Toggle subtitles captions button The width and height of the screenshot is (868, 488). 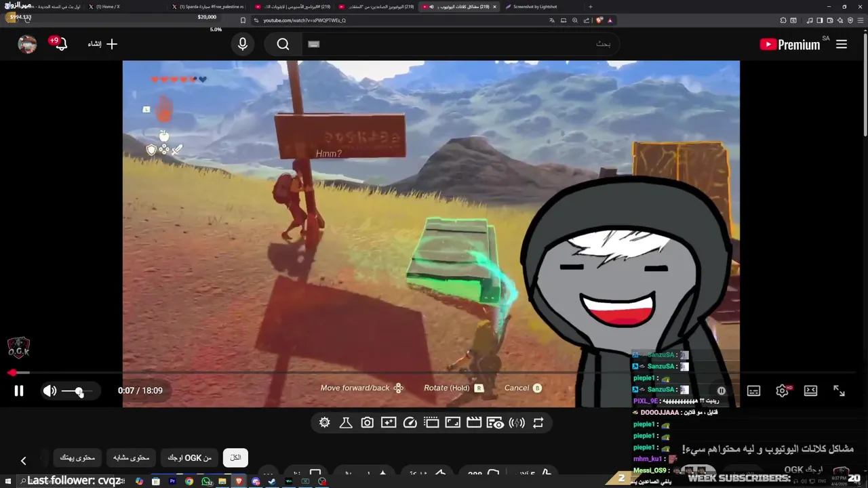click(753, 390)
